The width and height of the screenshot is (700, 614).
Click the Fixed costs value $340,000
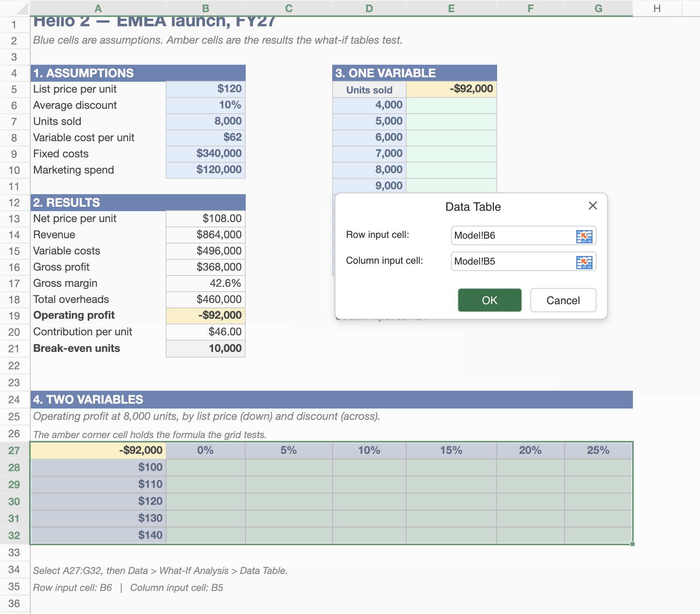coord(205,154)
